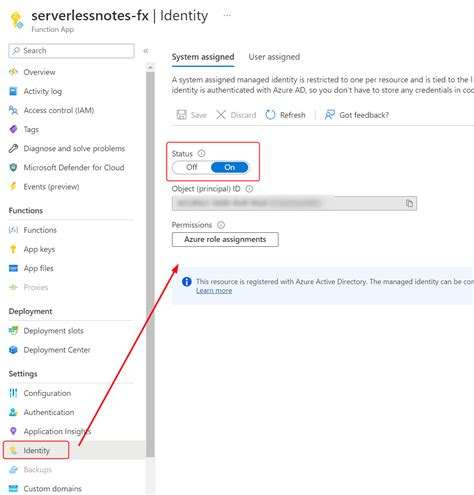Select Identity in the Settings menu
This screenshot has width=474, height=495.
coord(36,450)
